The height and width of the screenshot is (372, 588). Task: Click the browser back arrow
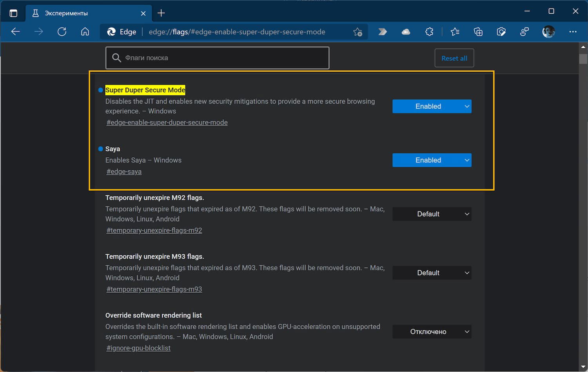pos(16,32)
